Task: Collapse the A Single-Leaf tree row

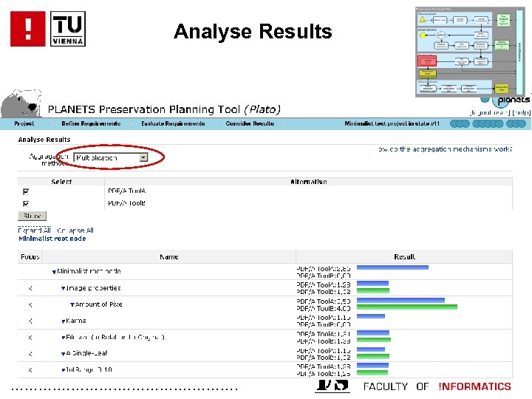Action: click(x=63, y=353)
